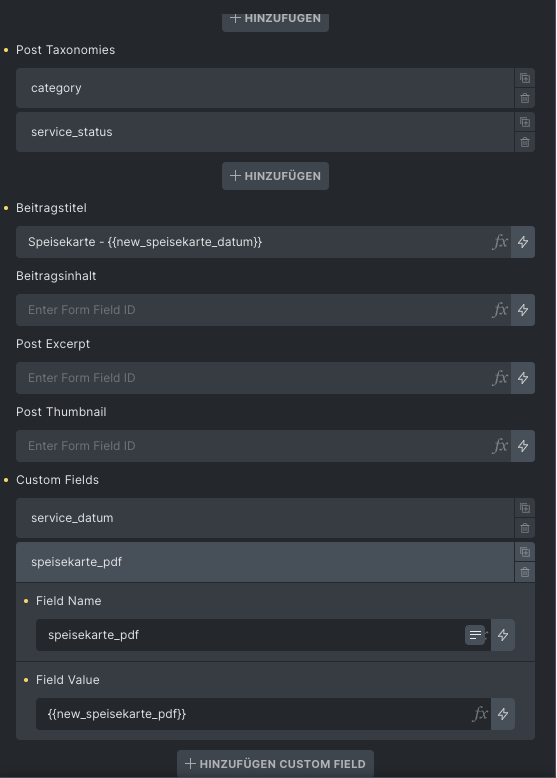Click the fx icon in Post Thumbnail field
This screenshot has width=557, height=778.
[500, 446]
